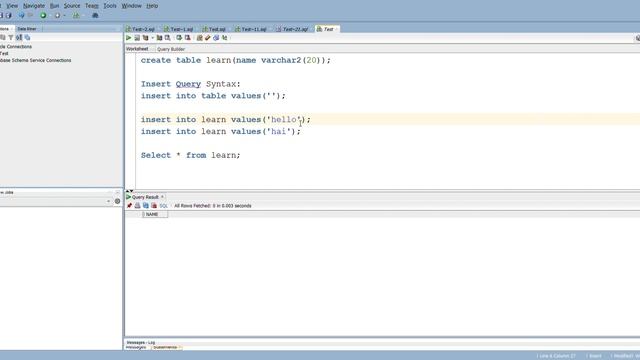Click the Explain Plan icon in worksheet toolbar
This screenshot has height=360, width=640.
145,38
